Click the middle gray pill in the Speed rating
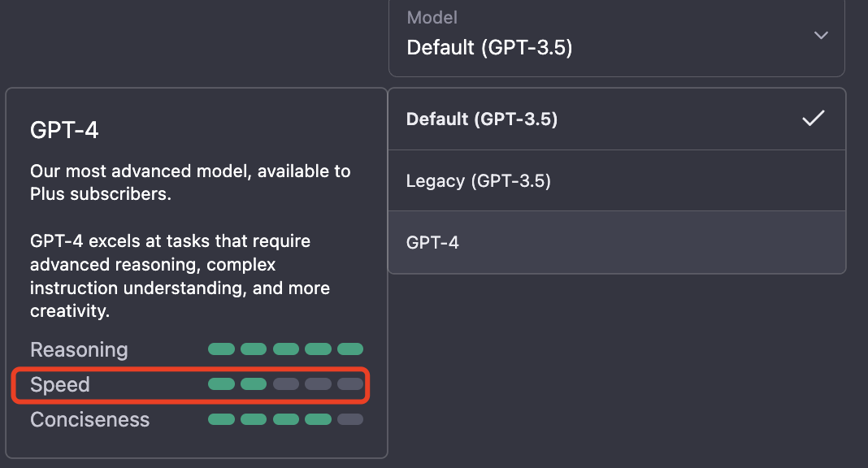Viewport: 868px width, 468px height. [318, 384]
